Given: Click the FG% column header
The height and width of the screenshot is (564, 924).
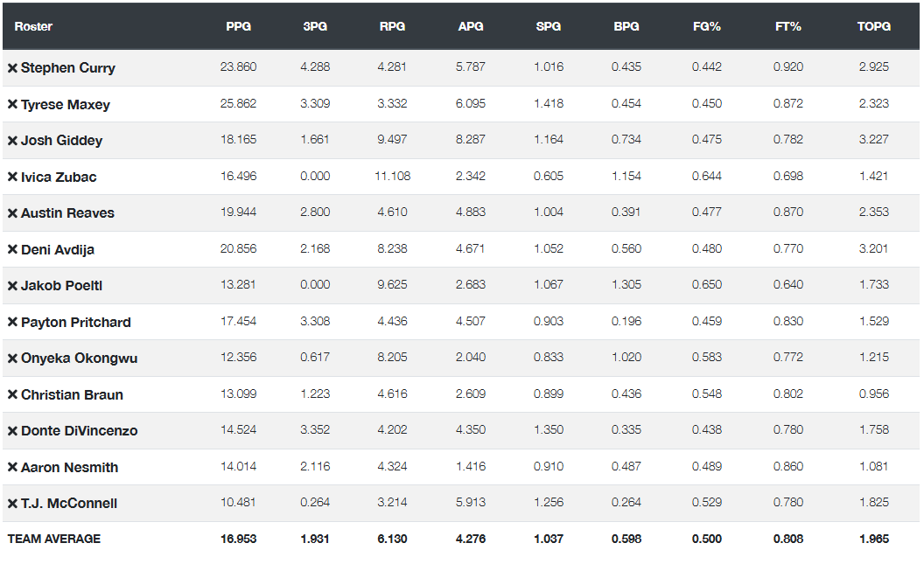Looking at the screenshot, I should click(x=707, y=26).
